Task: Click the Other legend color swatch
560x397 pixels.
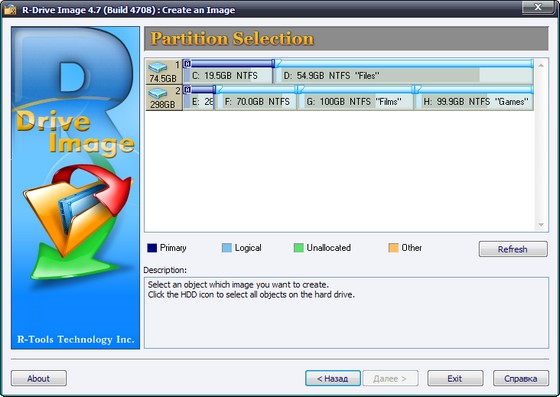Action: (x=393, y=248)
